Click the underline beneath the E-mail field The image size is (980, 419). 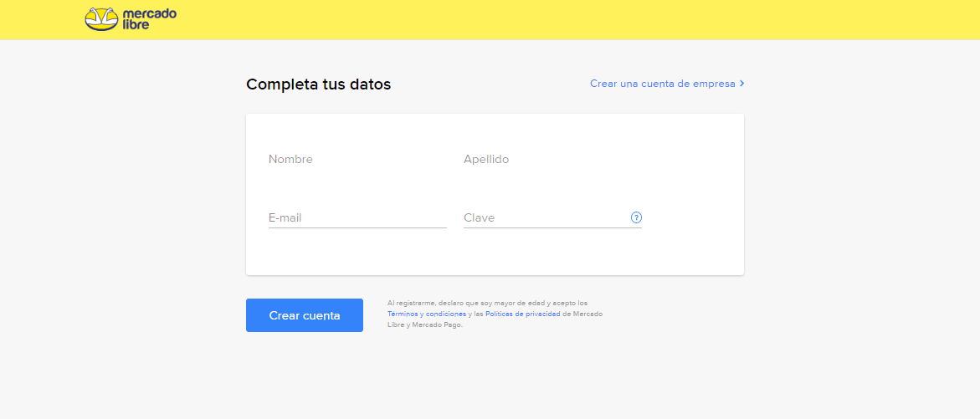357,227
